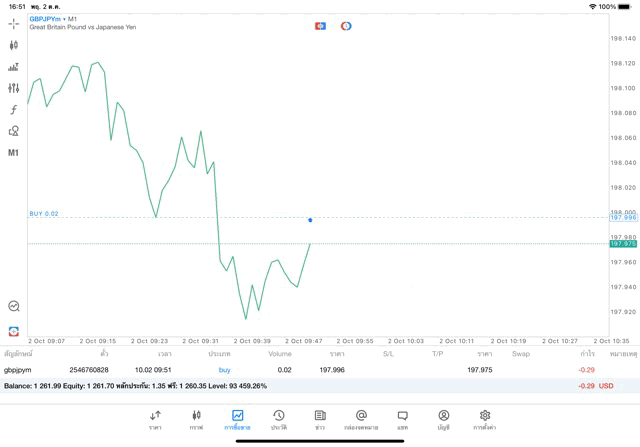Screen dimensions: 640x447
Task: Open the drawing objects shapes icon
Action: point(13,131)
